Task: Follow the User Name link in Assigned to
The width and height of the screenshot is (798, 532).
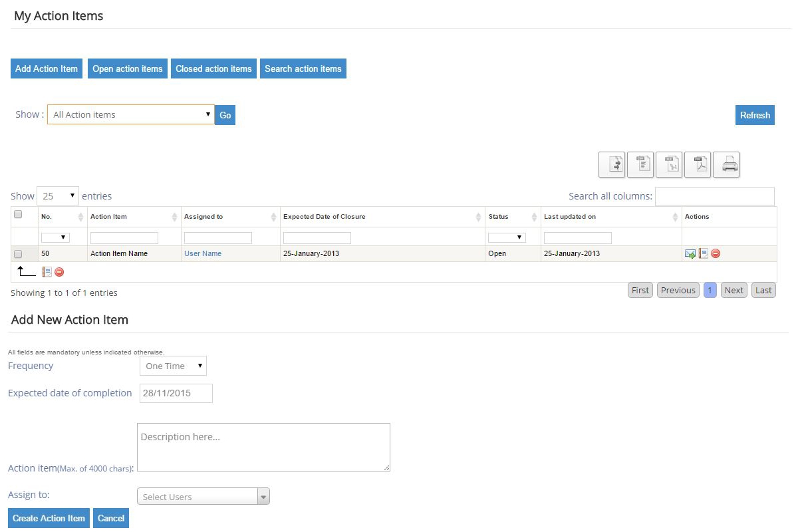Action: (x=202, y=253)
